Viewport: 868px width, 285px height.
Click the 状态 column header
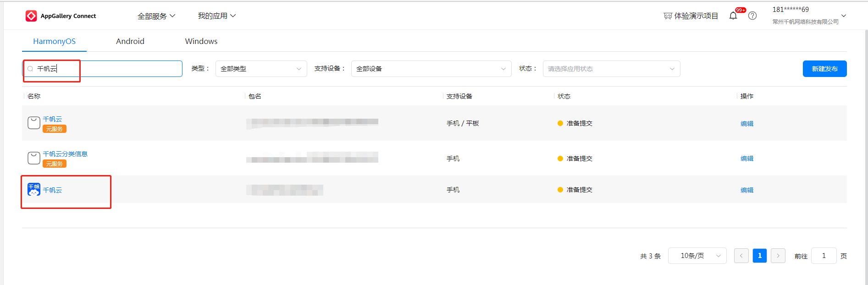coord(564,96)
